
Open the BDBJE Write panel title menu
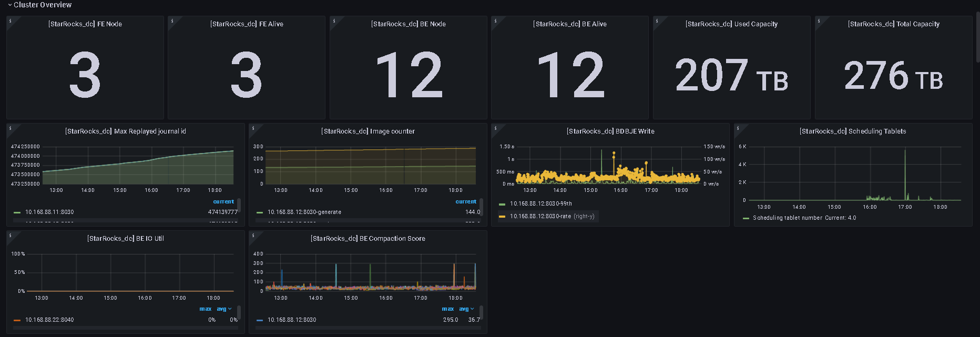click(x=610, y=131)
